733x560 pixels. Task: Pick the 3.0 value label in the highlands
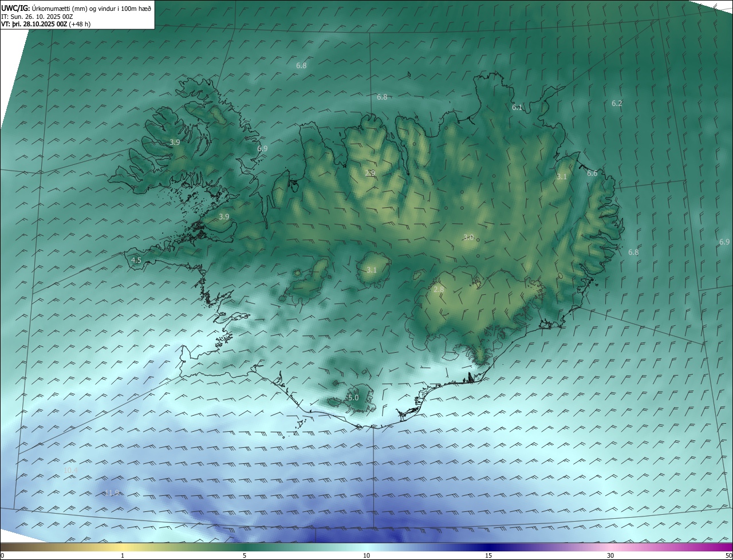(x=468, y=238)
